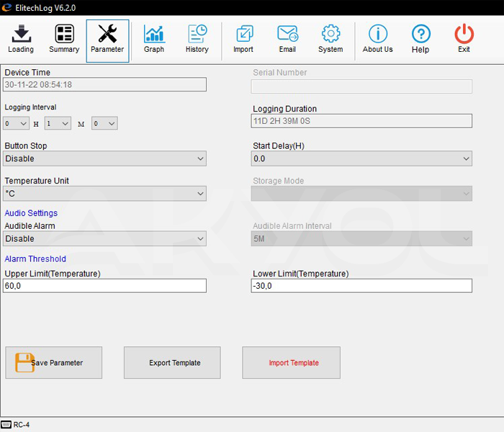Click the red Exit power icon
504x432 pixels.
[464, 34]
